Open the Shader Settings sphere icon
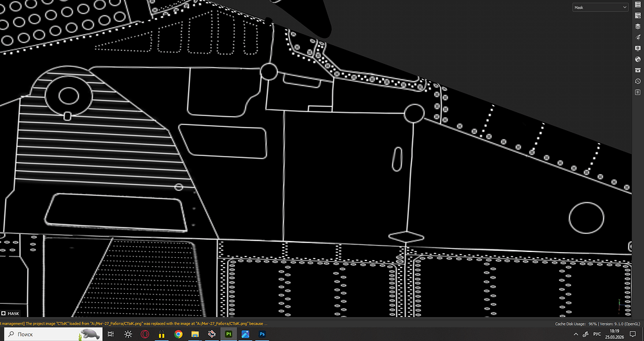Viewport: 644px width, 341px height. (638, 59)
